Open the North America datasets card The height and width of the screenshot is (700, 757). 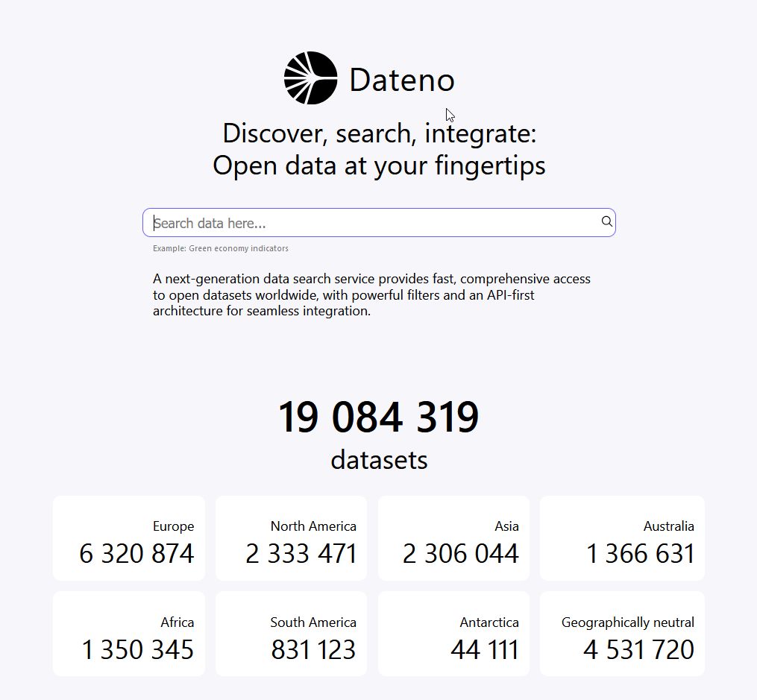pyautogui.click(x=291, y=538)
